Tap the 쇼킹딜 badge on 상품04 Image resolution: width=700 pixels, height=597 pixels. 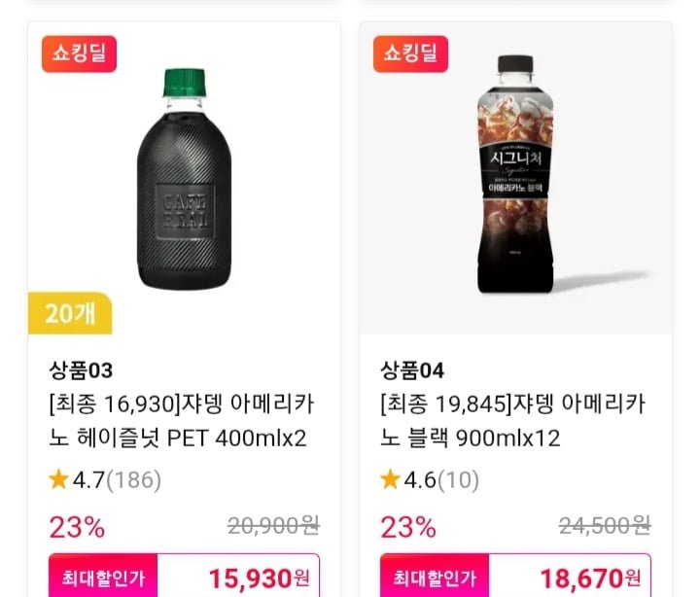click(x=410, y=54)
